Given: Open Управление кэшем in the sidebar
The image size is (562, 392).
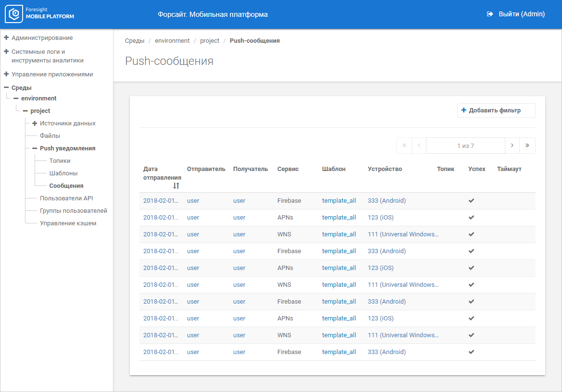Looking at the screenshot, I should [x=68, y=223].
